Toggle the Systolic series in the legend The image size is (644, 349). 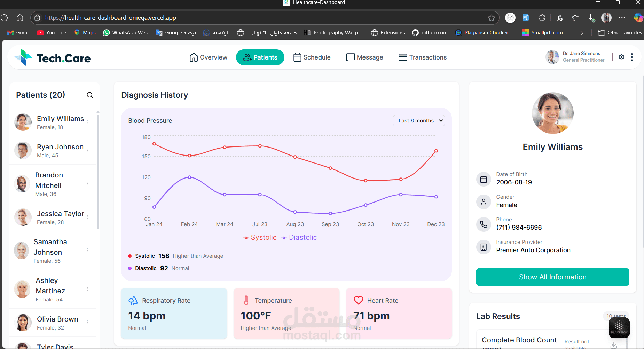pos(260,237)
